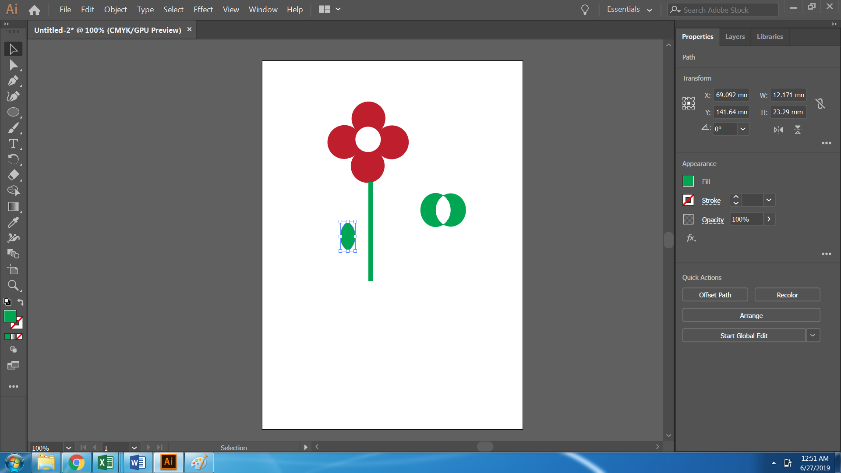
Task: Choose the Type tool
Action: 14,144
